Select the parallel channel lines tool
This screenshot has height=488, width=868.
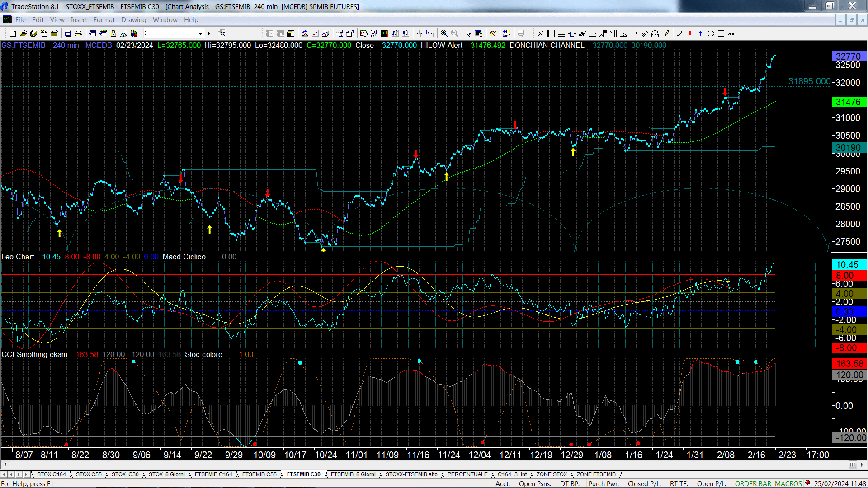(645, 33)
